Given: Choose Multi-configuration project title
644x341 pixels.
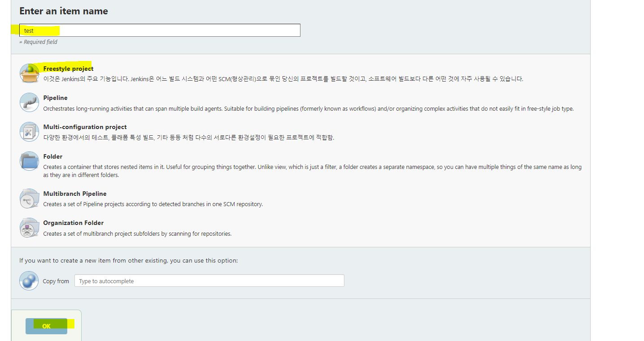Looking at the screenshot, I should [x=85, y=127].
